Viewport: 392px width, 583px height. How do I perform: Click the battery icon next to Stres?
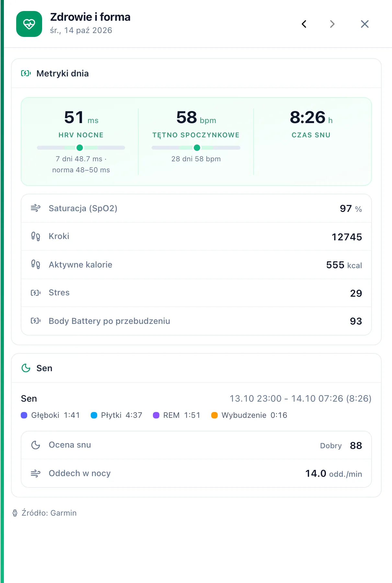(x=36, y=293)
